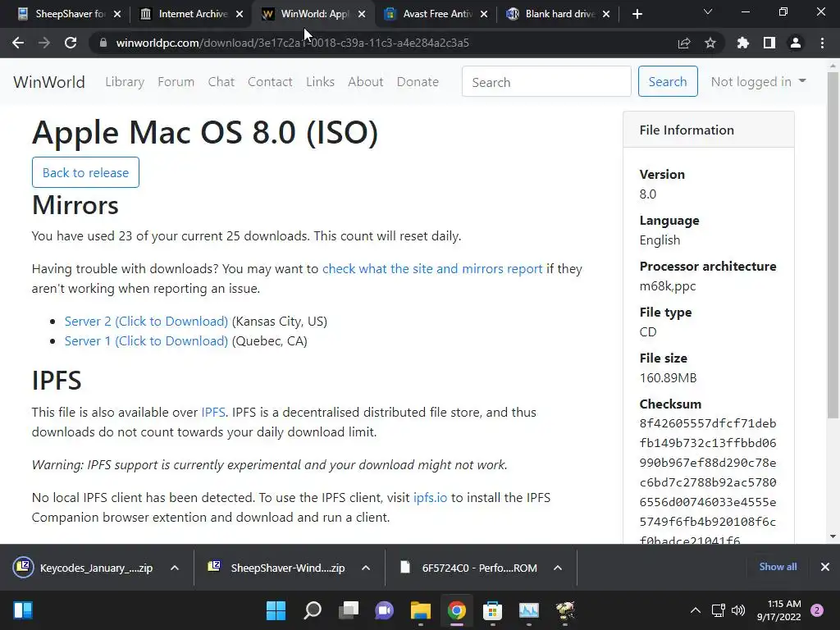Bookmark this page with the star

click(710, 43)
